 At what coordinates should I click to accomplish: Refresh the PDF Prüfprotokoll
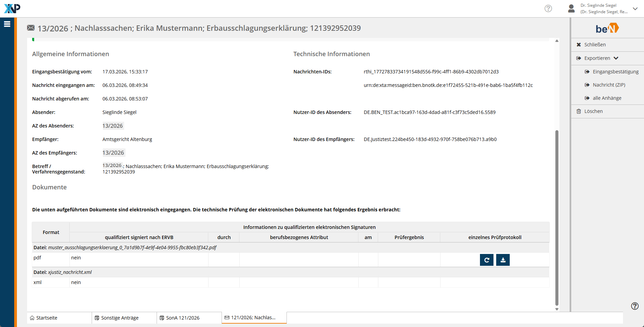(x=486, y=260)
